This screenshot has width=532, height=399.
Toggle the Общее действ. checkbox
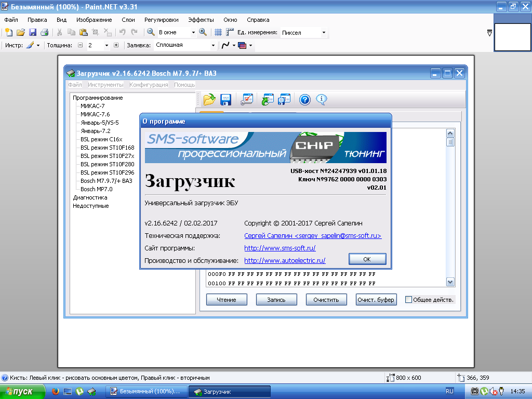click(x=408, y=300)
